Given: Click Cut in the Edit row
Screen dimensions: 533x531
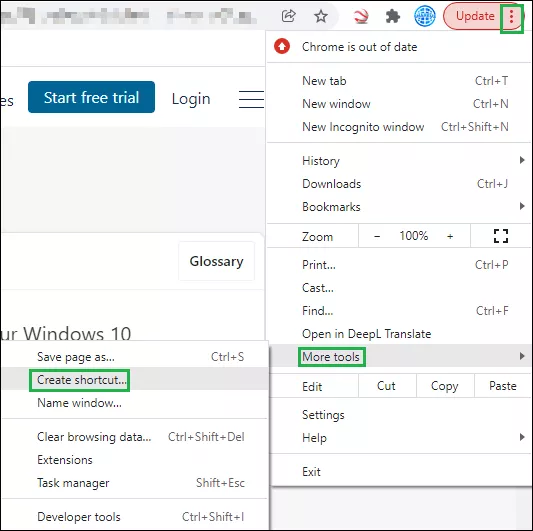Looking at the screenshot, I should coord(387,386).
